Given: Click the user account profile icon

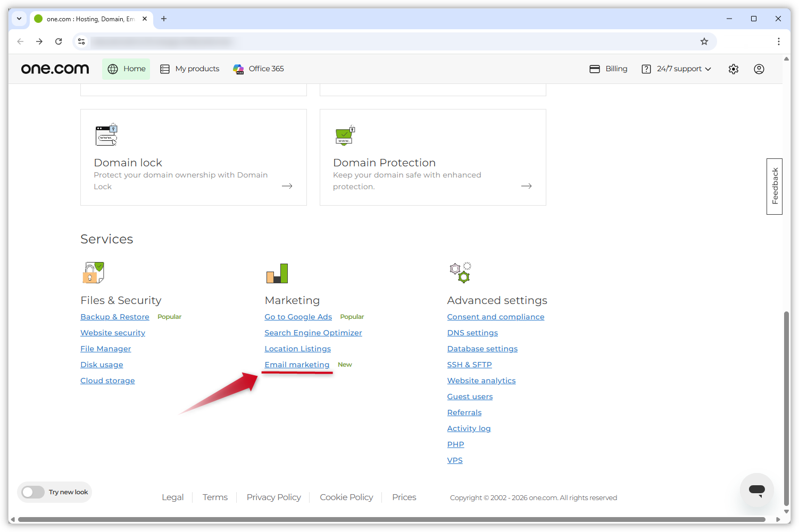Looking at the screenshot, I should tap(759, 69).
